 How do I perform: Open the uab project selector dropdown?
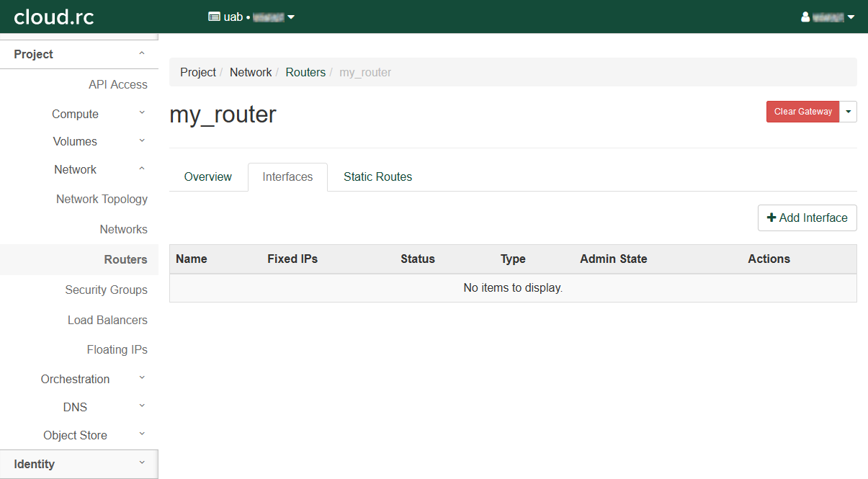(251, 17)
